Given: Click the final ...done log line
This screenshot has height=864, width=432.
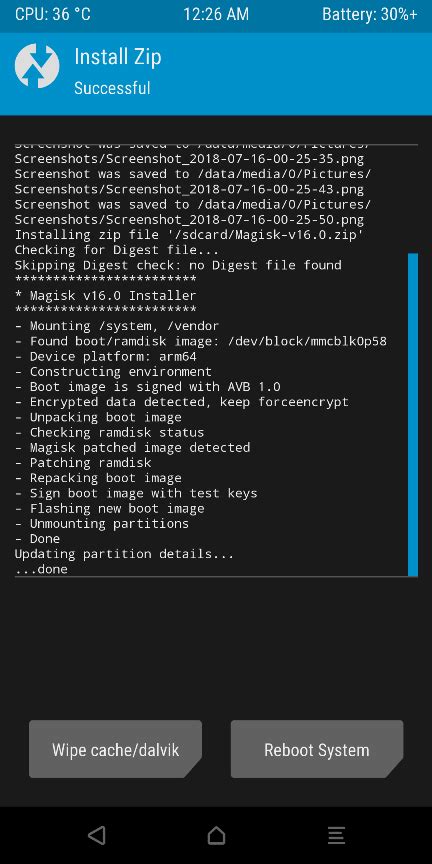Looking at the screenshot, I should pyautogui.click(x=41, y=569).
